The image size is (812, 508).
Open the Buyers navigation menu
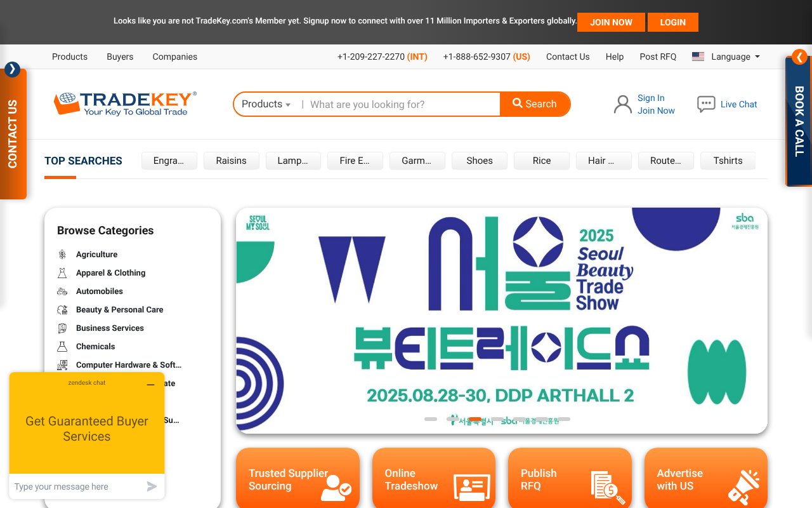pyautogui.click(x=120, y=57)
